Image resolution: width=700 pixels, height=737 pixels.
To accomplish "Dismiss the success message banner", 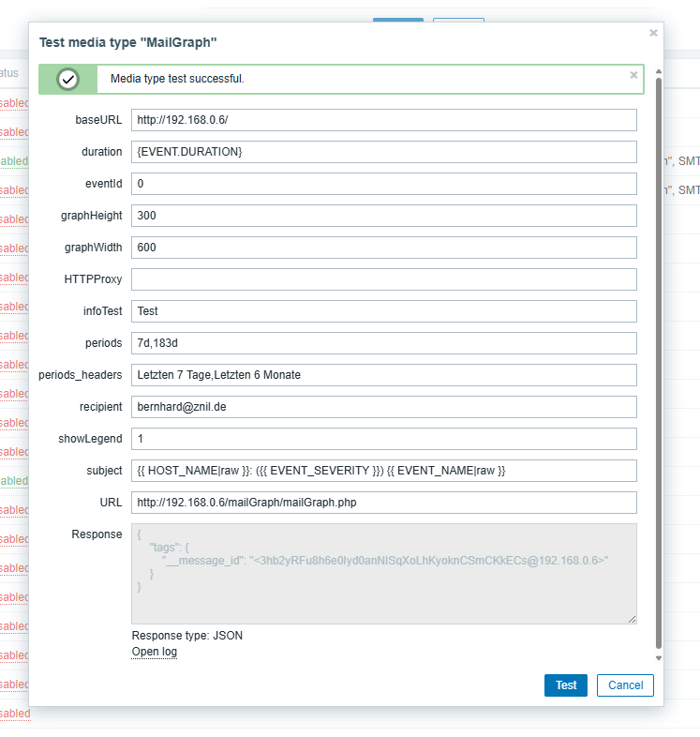I will coord(633,75).
